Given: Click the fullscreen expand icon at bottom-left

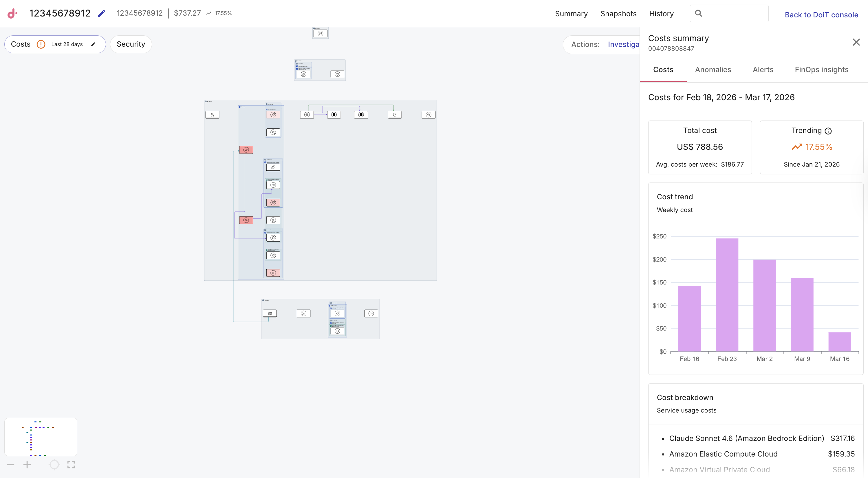Looking at the screenshot, I should [x=71, y=464].
